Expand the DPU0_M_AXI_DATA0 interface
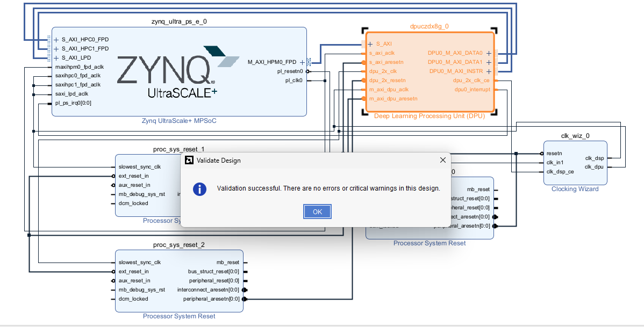The height and width of the screenshot is (328, 644). pyautogui.click(x=489, y=53)
